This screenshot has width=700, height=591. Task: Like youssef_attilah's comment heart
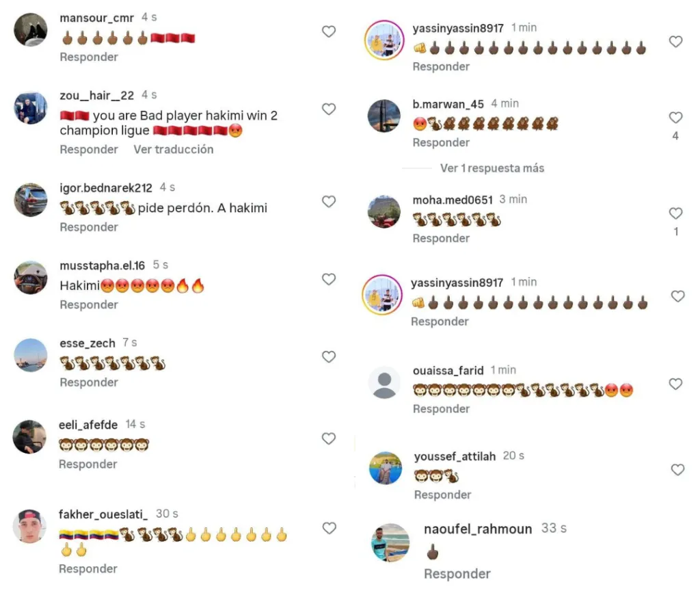(677, 469)
